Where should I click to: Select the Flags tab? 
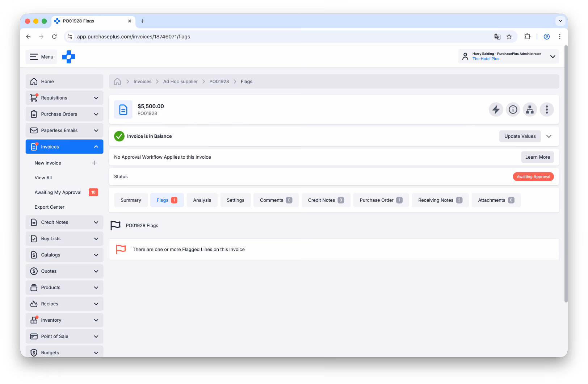click(167, 200)
